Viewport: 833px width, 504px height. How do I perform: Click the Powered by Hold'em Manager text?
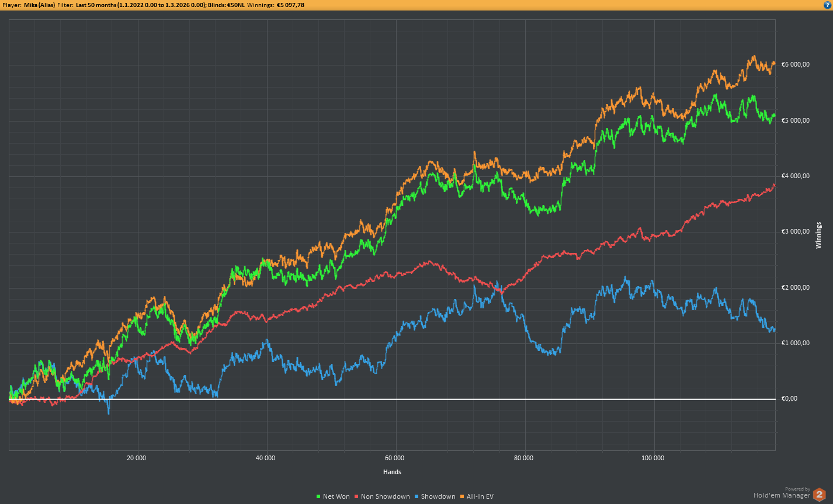coord(782,493)
